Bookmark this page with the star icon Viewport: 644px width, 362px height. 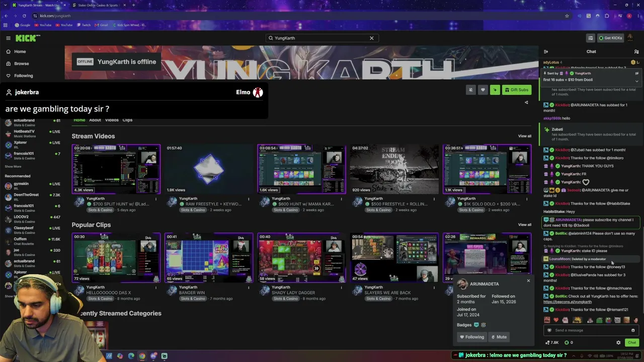point(567,16)
